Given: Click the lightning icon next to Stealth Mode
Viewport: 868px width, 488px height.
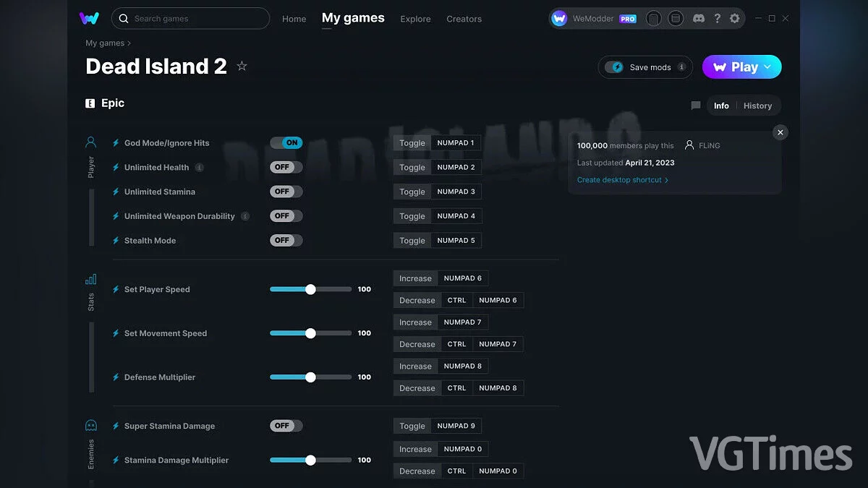Looking at the screenshot, I should click(x=116, y=241).
